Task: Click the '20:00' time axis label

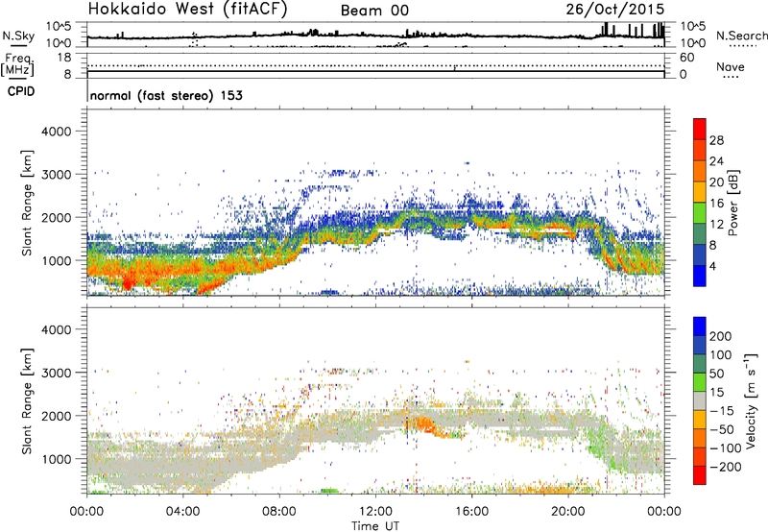Action: click(x=568, y=512)
